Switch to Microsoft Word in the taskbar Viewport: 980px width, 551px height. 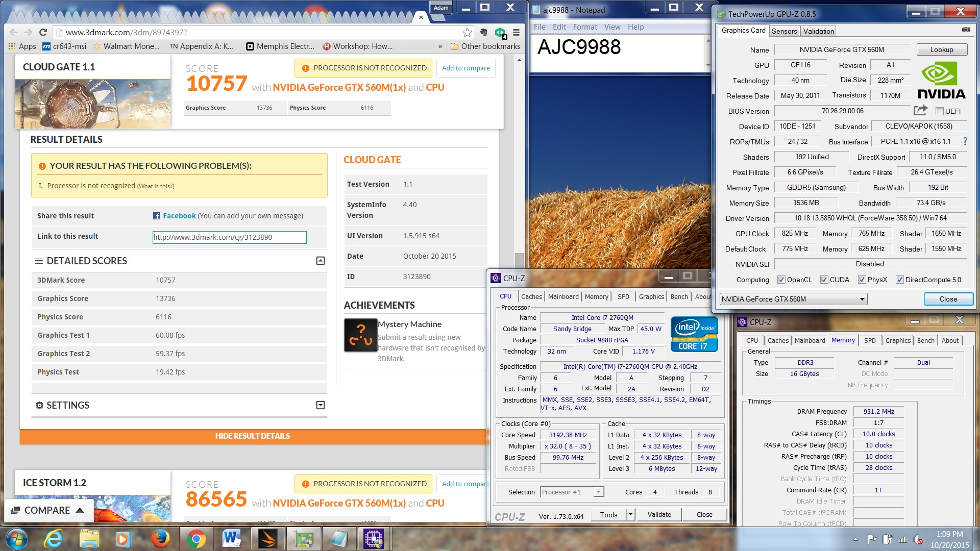click(x=232, y=539)
